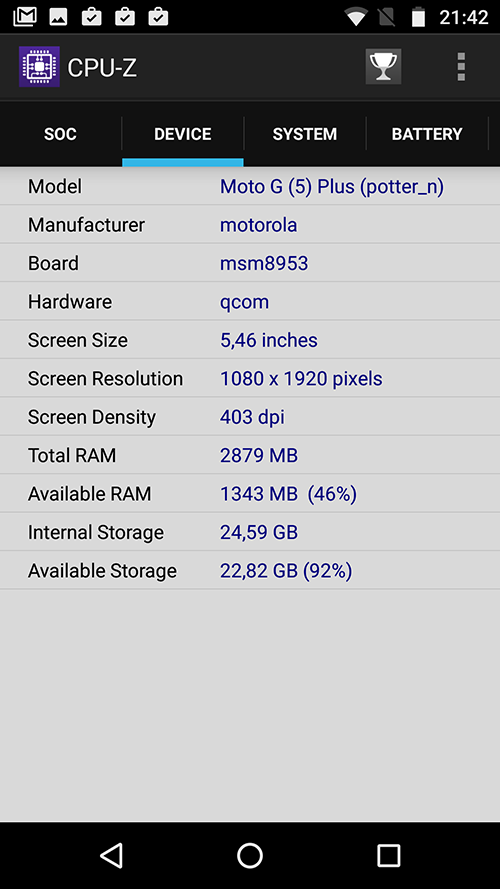Viewport: 500px width, 889px height.
Task: Tap the Model row Moto G (5) Plus
Action: click(250, 186)
